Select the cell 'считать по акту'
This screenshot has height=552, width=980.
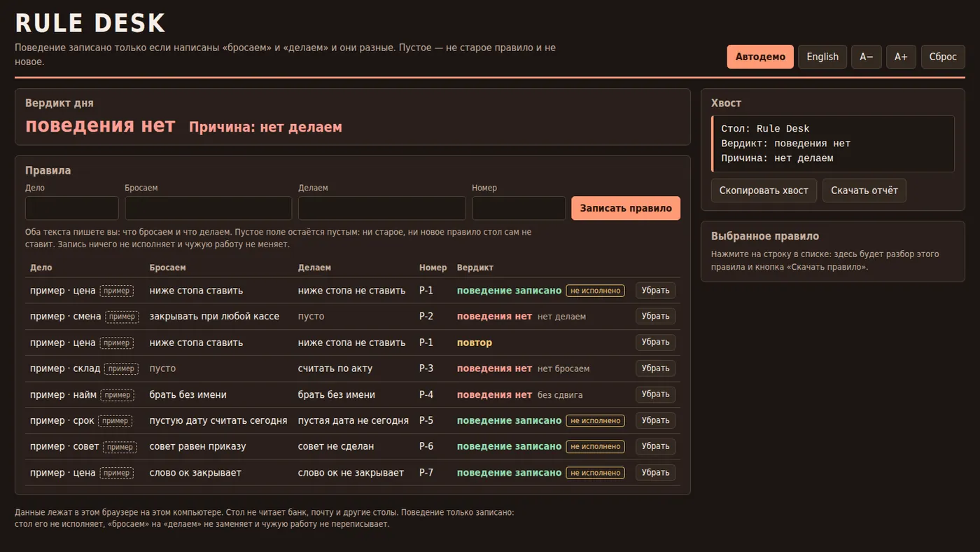(x=335, y=368)
